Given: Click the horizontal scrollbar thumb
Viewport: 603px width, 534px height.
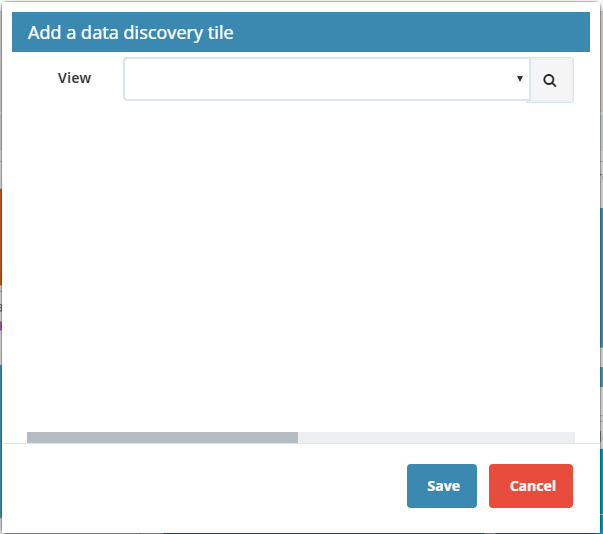Looking at the screenshot, I should coord(162,437).
